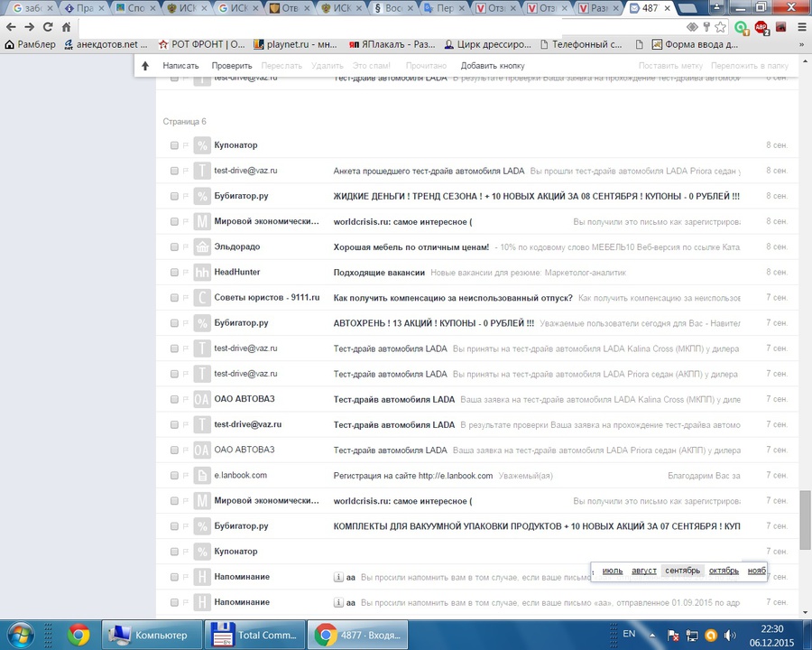Screen dimensions: 812x650
Task: Click the key icon in the address bar
Action: click(x=706, y=27)
